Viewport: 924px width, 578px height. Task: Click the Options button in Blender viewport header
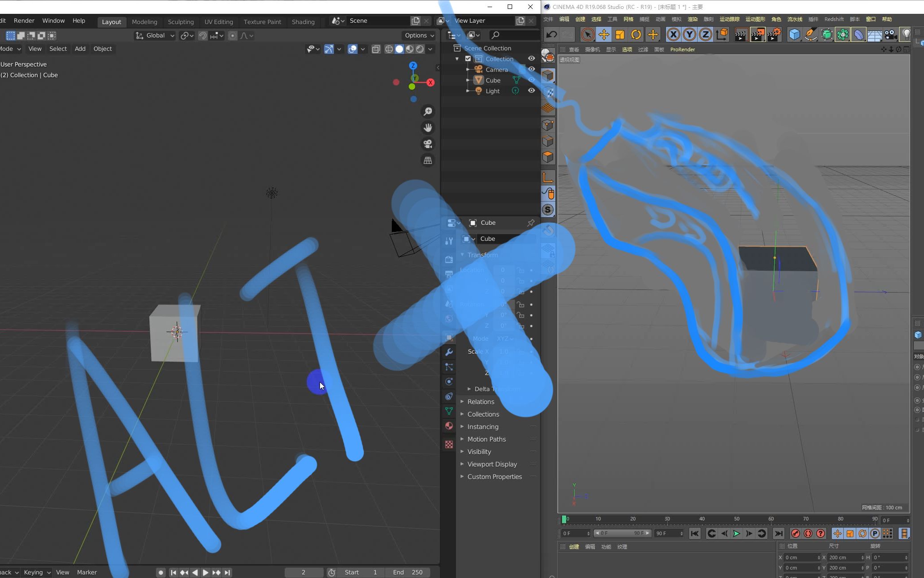[x=418, y=35]
